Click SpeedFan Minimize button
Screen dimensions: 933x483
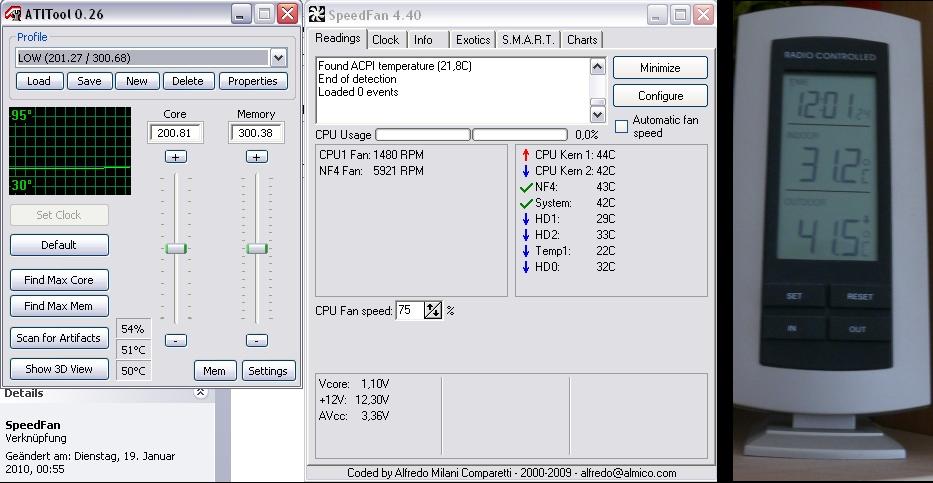click(x=660, y=68)
